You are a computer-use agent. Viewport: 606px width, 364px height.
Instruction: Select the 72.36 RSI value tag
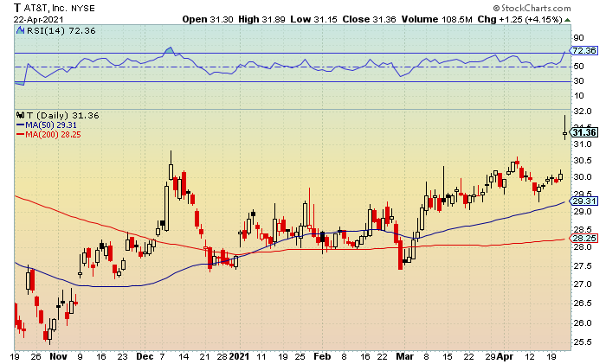click(x=584, y=50)
